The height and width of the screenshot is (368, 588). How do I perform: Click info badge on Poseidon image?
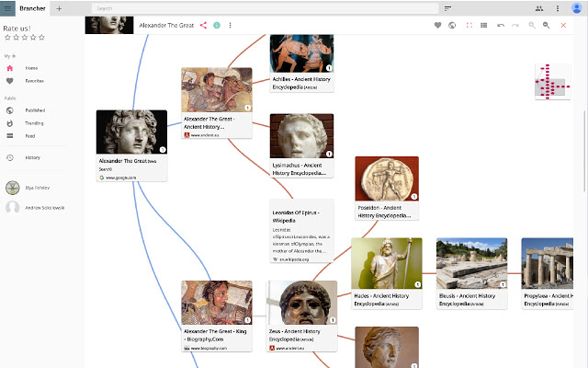coord(414,196)
